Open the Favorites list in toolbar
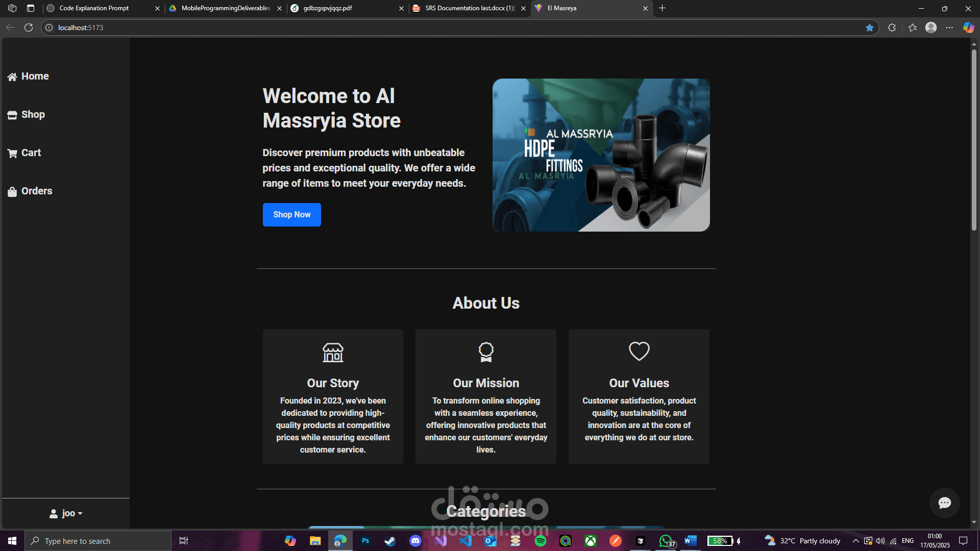 pos(913,28)
